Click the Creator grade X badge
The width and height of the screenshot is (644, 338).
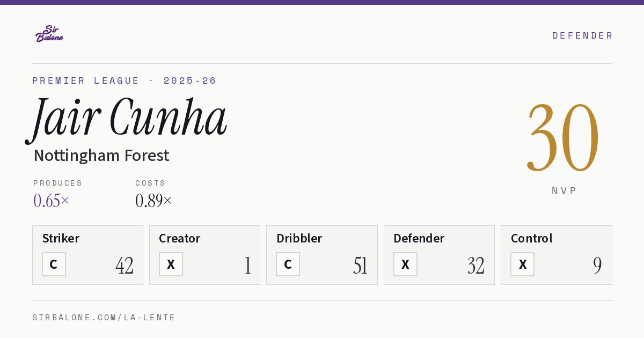click(x=171, y=264)
